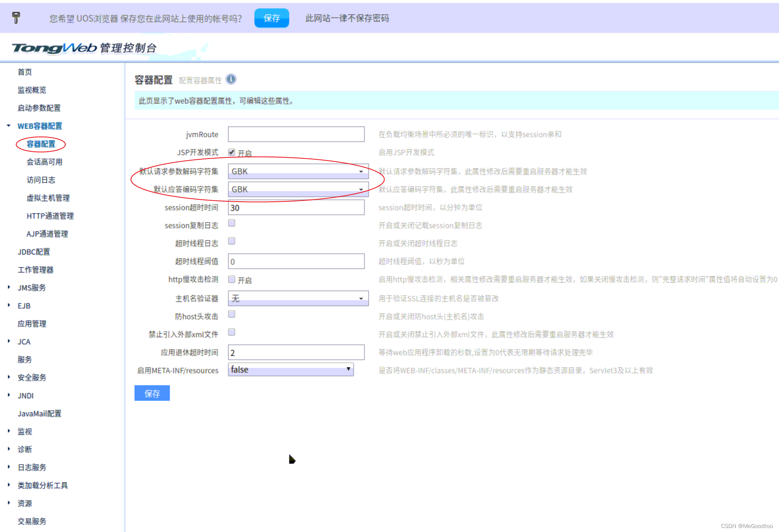The image size is (779, 532).
Task: Click the info icon beside 容器配置 title
Action: click(x=231, y=79)
